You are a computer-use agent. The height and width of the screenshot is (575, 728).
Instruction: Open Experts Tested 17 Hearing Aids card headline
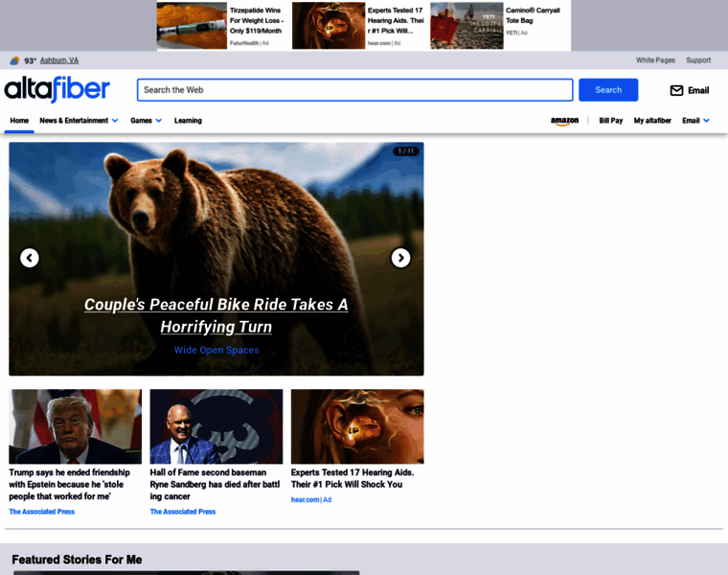click(353, 478)
